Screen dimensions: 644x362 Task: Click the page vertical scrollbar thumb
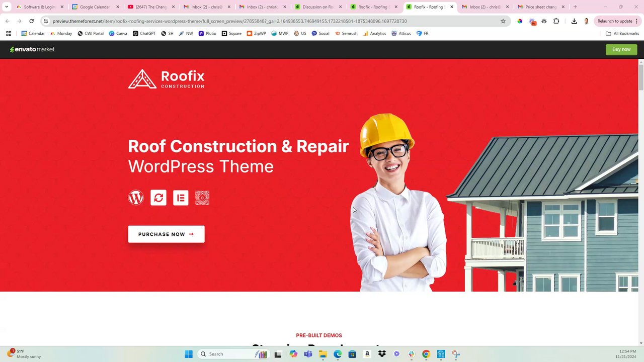pos(641,77)
